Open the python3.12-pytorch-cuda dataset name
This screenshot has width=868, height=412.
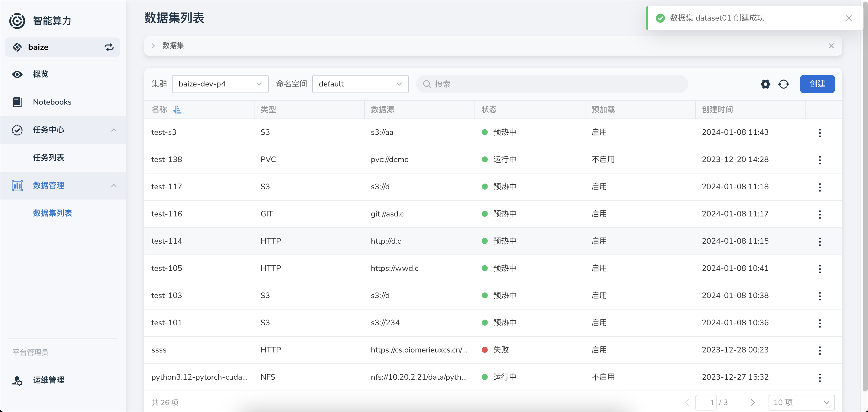[199, 377]
